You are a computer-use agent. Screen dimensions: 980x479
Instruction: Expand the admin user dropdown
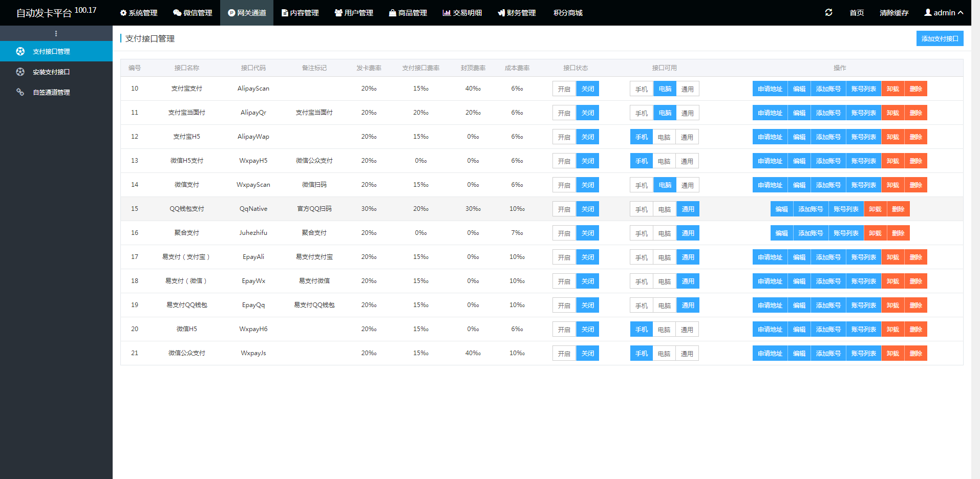click(943, 13)
